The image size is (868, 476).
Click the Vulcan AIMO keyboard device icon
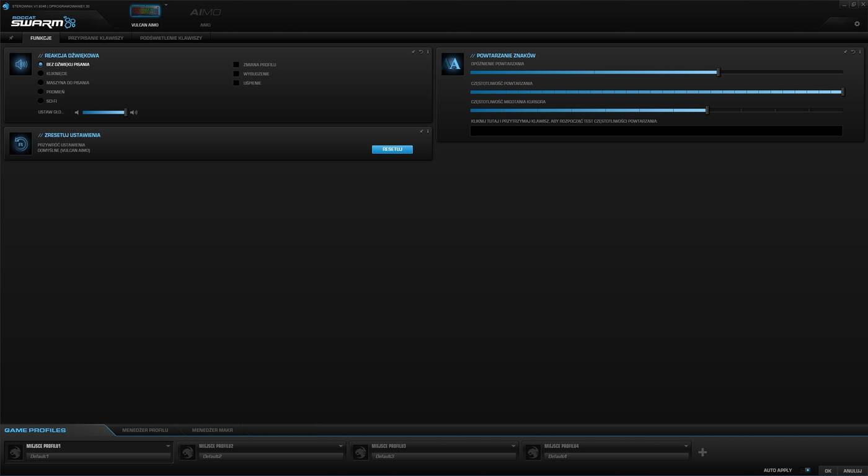(145, 11)
